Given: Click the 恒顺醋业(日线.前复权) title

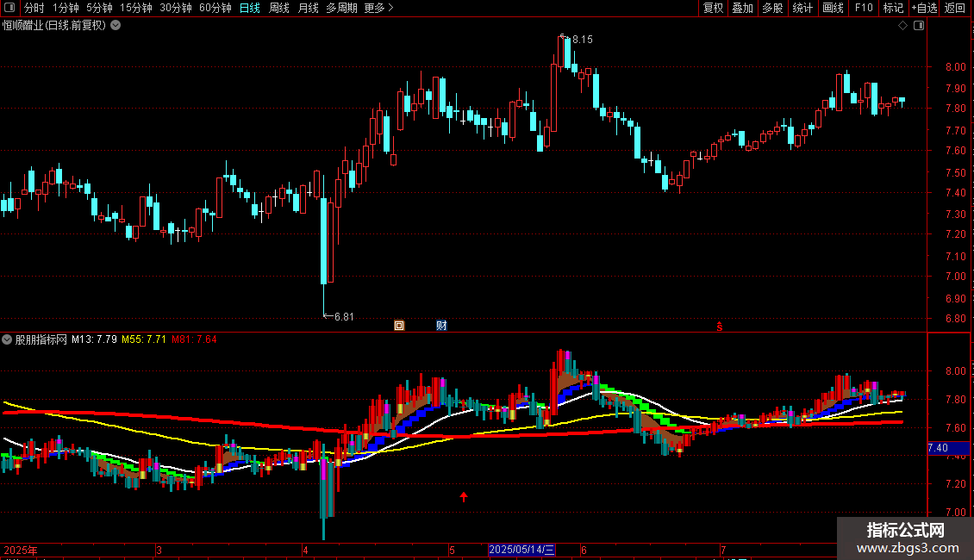Looking at the screenshot, I should point(54,26).
